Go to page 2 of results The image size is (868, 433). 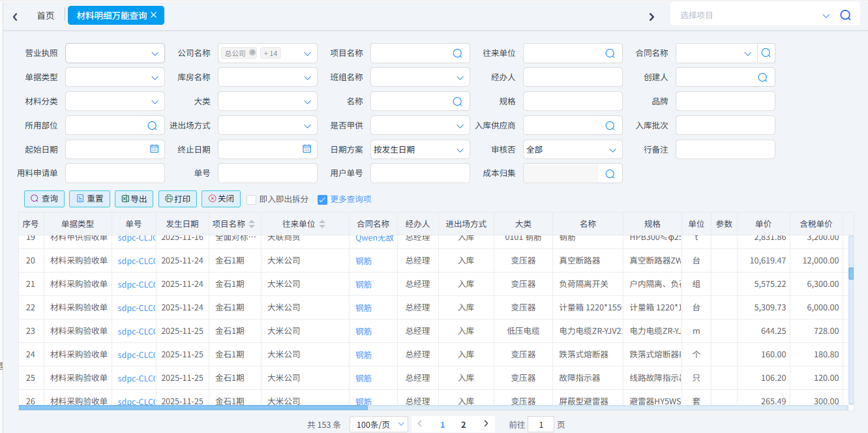[464, 425]
